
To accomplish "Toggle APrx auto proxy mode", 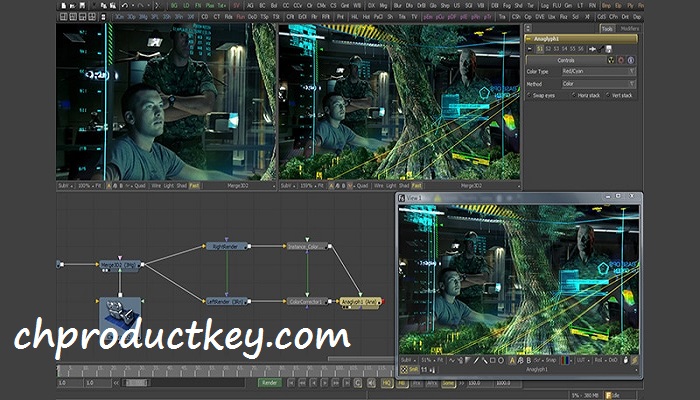I will pyautogui.click(x=431, y=383).
